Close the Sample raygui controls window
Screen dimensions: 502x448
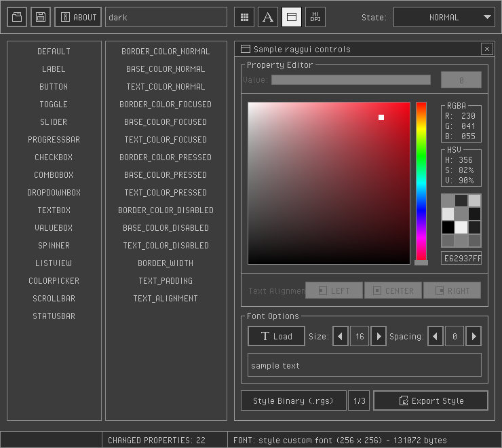[486, 49]
